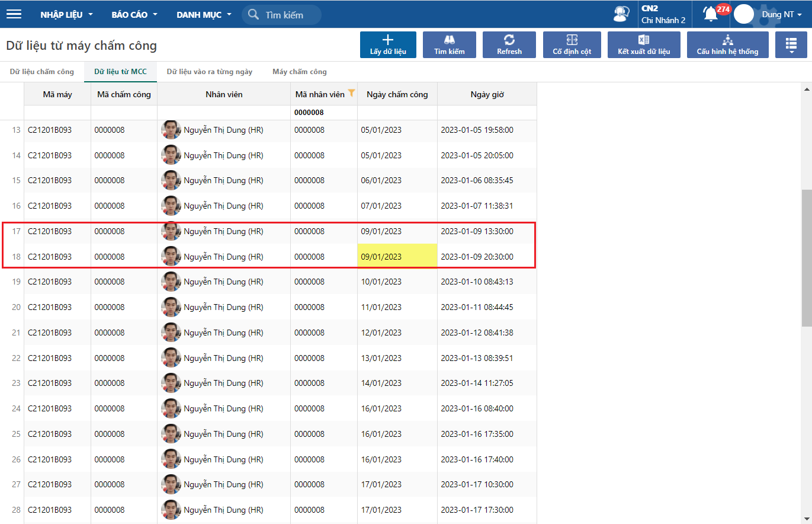
Task: Click the Cố định cột button
Action: [x=572, y=44]
